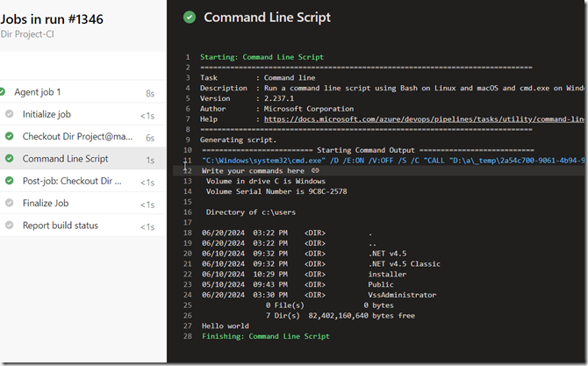Click 'Write your commands here' log line
The height and width of the screenshot is (366, 588).
(x=253, y=171)
